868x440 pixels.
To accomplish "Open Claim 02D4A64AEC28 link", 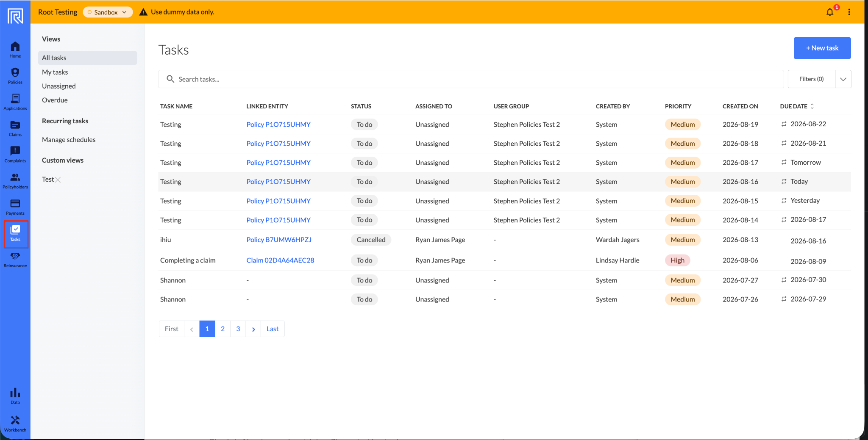I will point(280,260).
